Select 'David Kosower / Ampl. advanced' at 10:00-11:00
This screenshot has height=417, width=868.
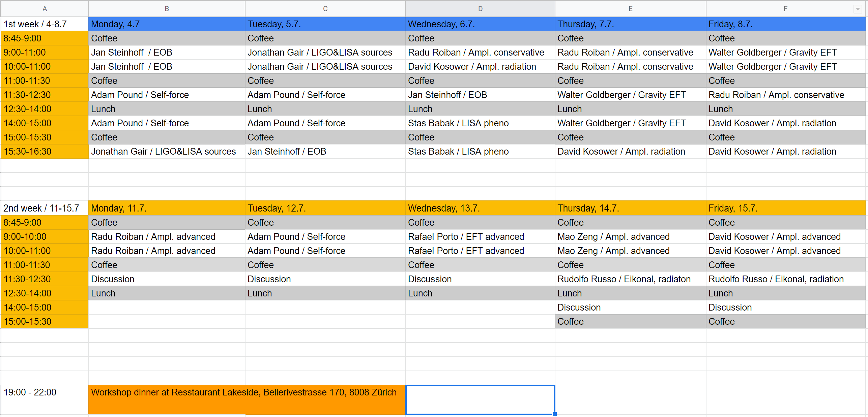click(786, 251)
